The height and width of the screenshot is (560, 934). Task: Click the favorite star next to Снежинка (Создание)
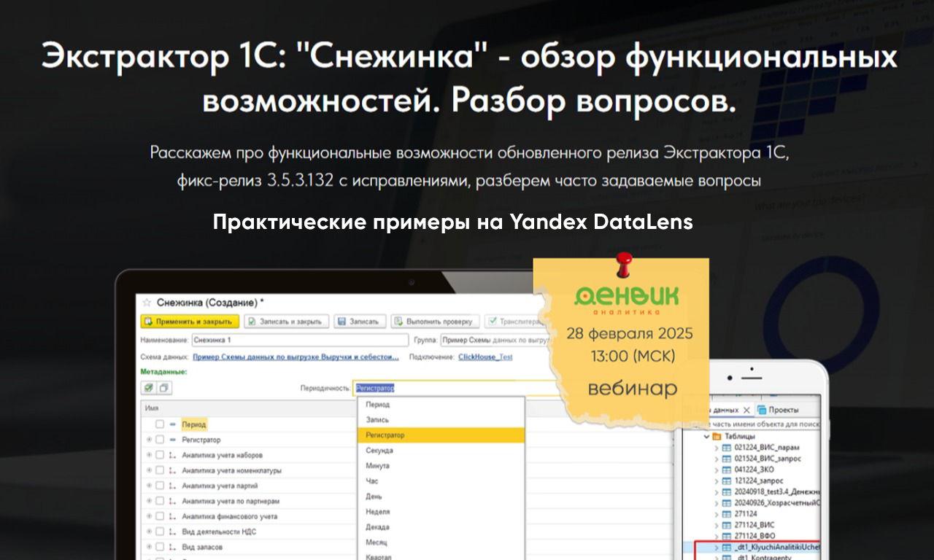click(146, 302)
